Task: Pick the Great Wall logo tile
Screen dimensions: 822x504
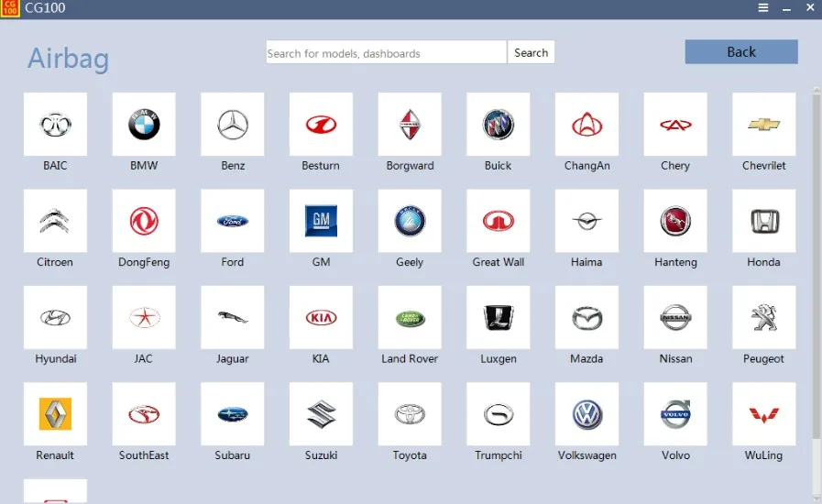Action: point(498,221)
